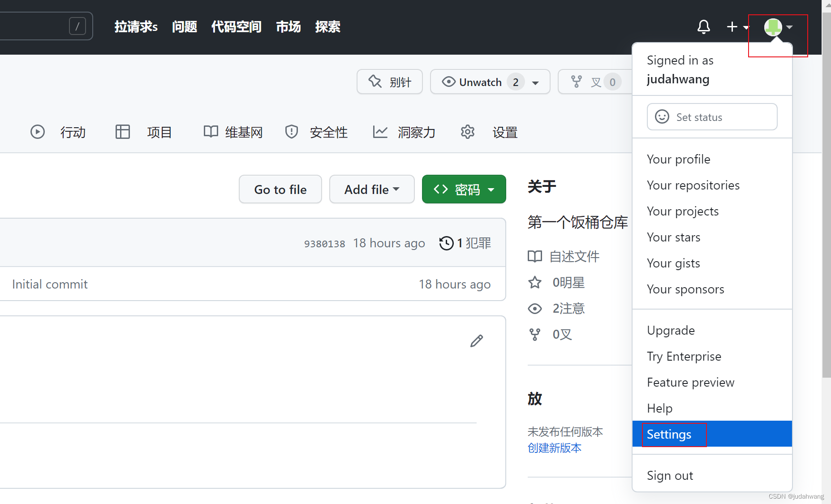This screenshot has width=831, height=504.
Task: Open the 探索 menu in top navigation
Action: click(327, 27)
